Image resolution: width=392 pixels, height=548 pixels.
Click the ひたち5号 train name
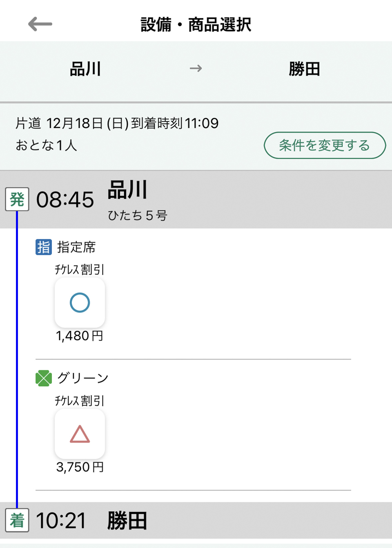[138, 215]
